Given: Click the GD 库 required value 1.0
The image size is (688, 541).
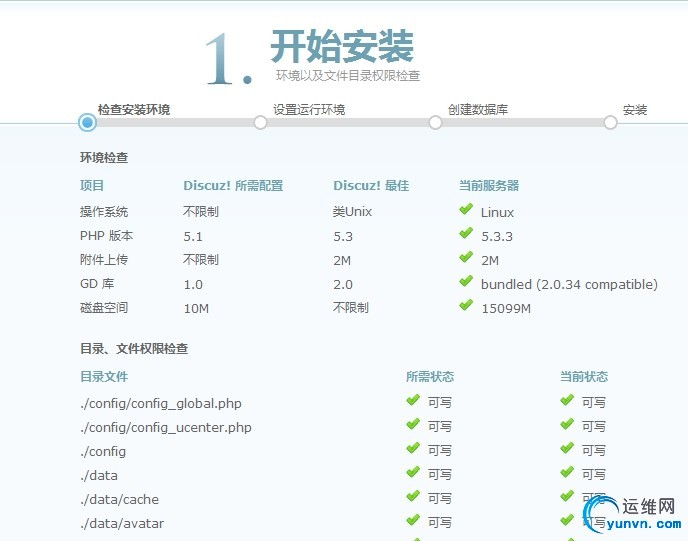Looking at the screenshot, I should pos(193,285).
